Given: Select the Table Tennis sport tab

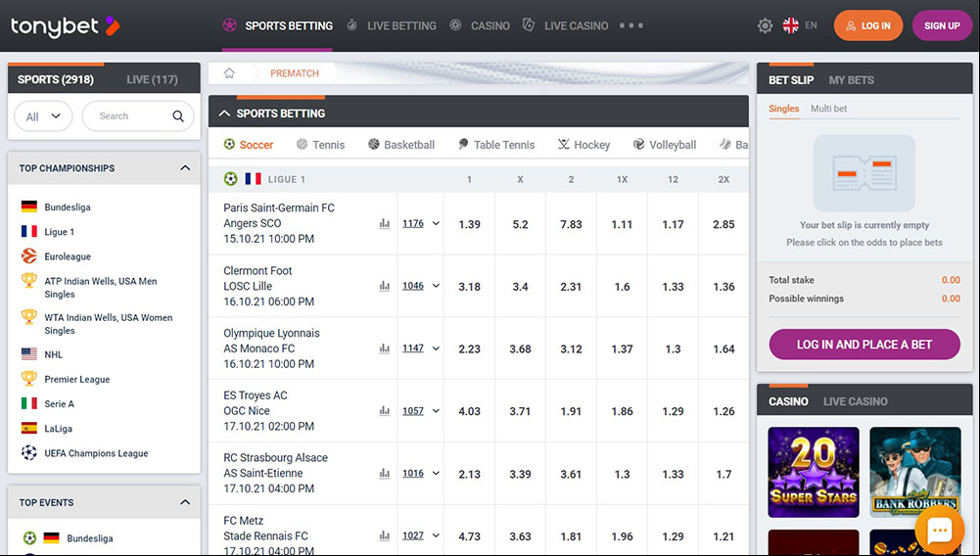Looking at the screenshot, I should tap(496, 145).
